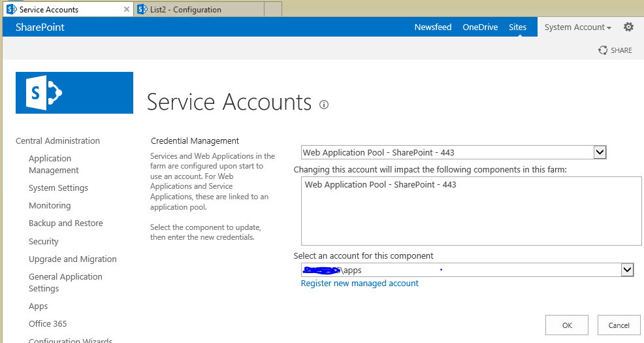This screenshot has height=343, width=644.
Task: Go to OneDrive in top bar
Action: [480, 27]
